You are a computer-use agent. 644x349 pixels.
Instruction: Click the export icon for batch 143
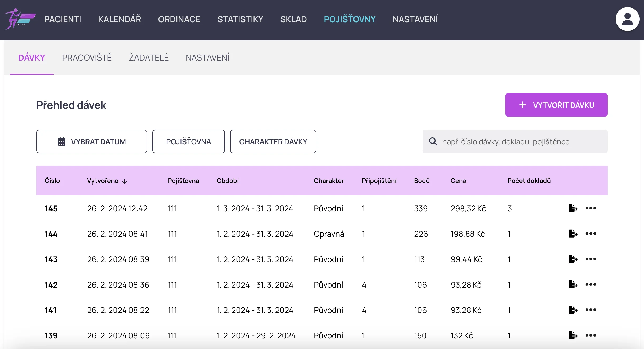[x=573, y=259]
